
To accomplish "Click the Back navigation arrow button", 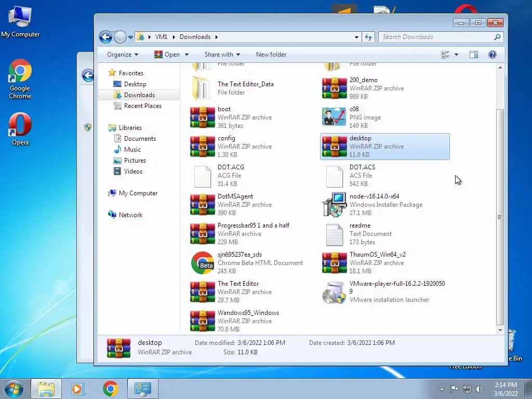I will (105, 37).
